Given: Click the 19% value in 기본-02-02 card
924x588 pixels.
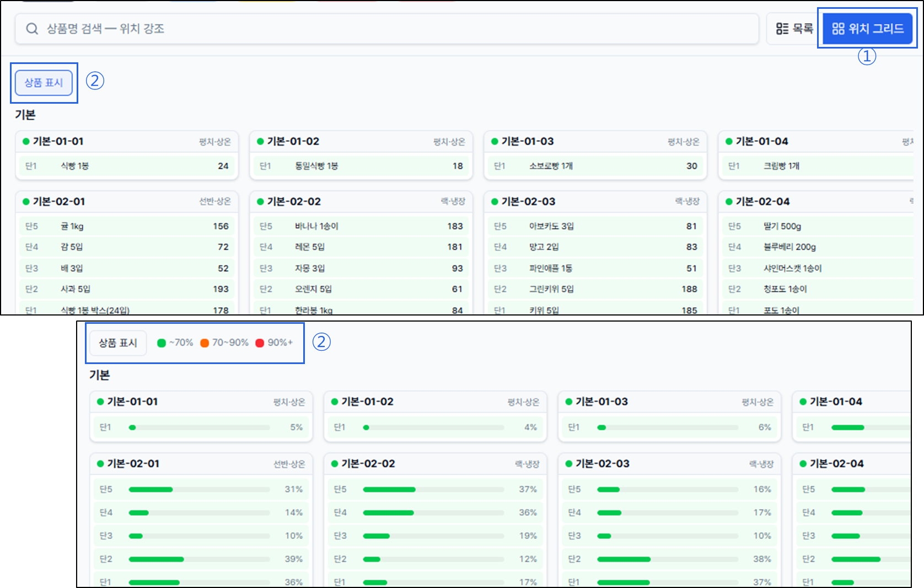Looking at the screenshot, I should click(x=528, y=536).
